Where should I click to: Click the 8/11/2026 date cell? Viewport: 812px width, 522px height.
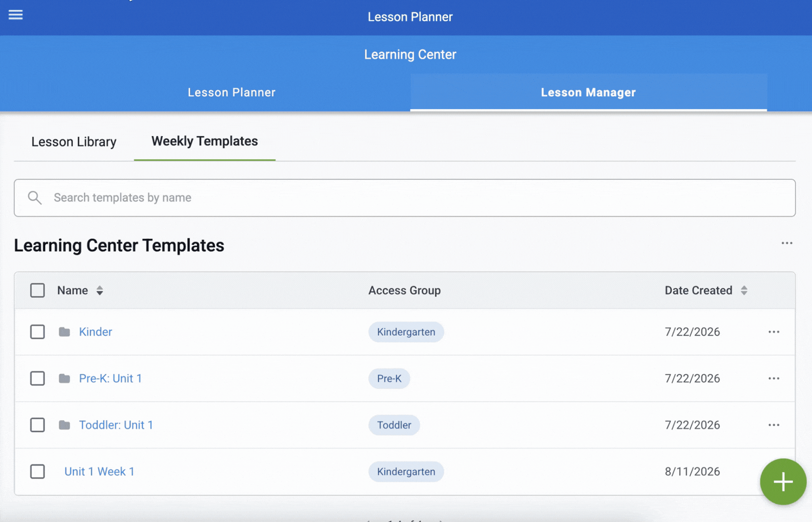(692, 472)
